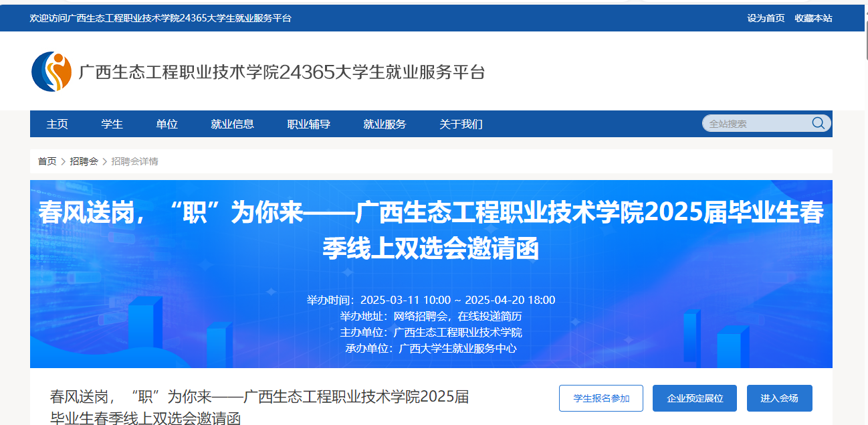Open the 单位 menu item
The width and height of the screenshot is (868, 425).
[x=167, y=124]
